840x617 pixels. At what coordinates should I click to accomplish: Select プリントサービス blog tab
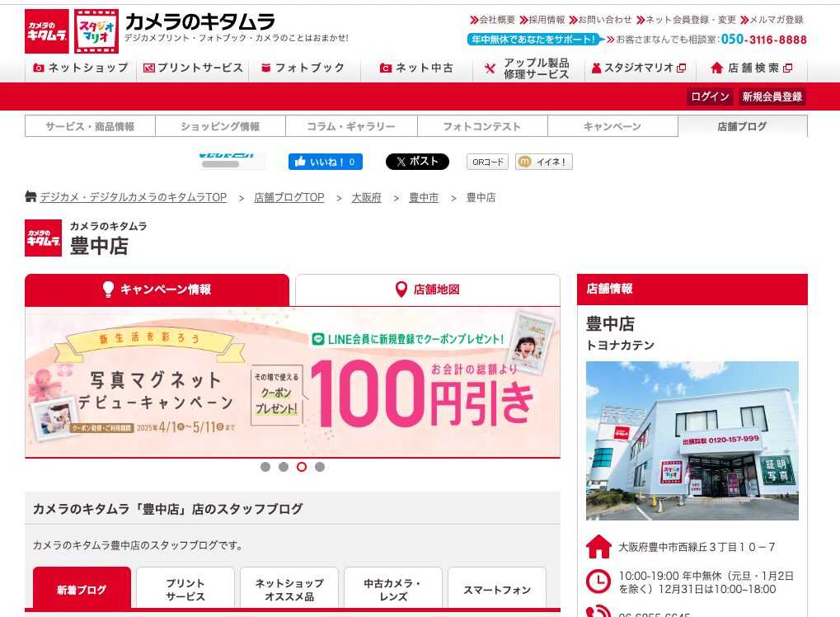(185, 589)
